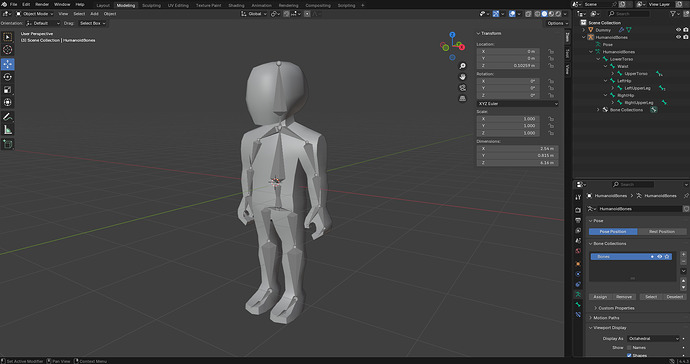The height and width of the screenshot is (364, 690).
Task: Open Object properties tab icon
Action: pos(578,264)
